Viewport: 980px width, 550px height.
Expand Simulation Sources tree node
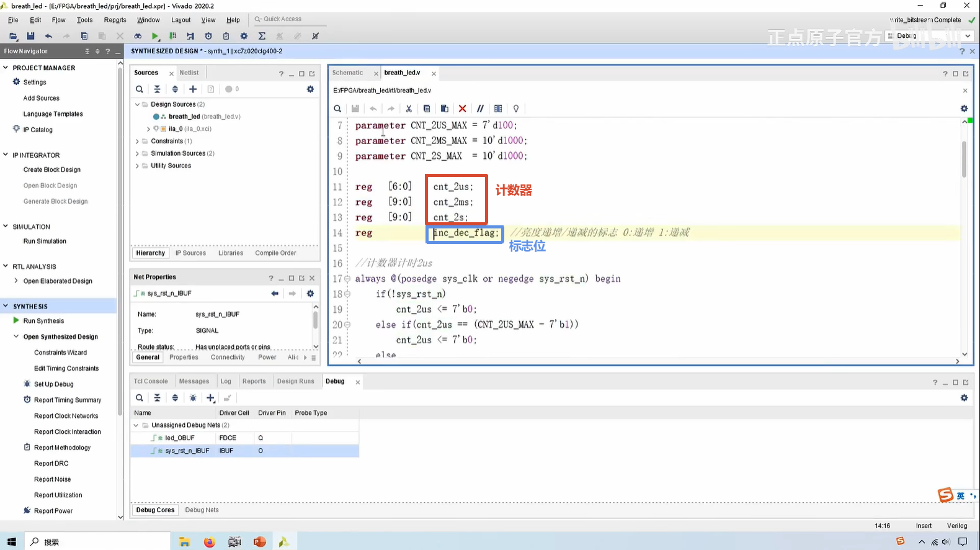coord(137,153)
